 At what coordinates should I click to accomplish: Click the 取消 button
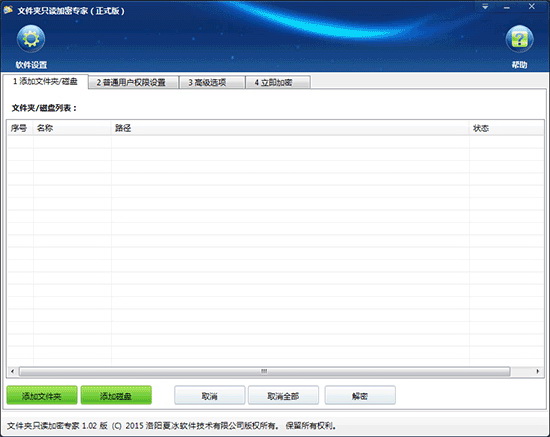(210, 396)
